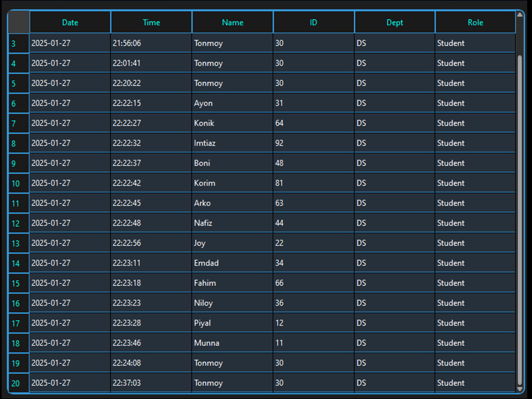Click the ID cell 48
Viewport: 532px width, 399px height.
(313, 163)
